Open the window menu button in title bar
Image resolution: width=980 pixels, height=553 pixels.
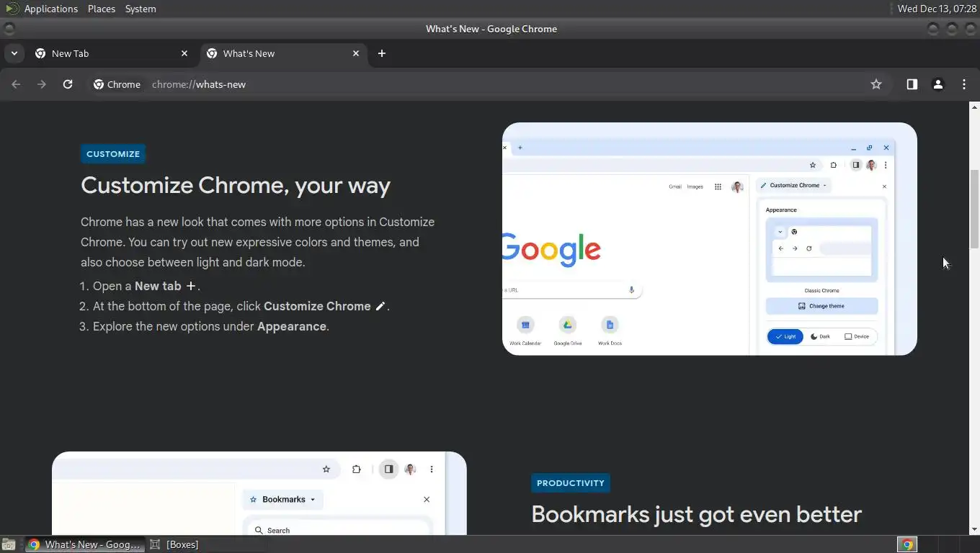(9, 29)
